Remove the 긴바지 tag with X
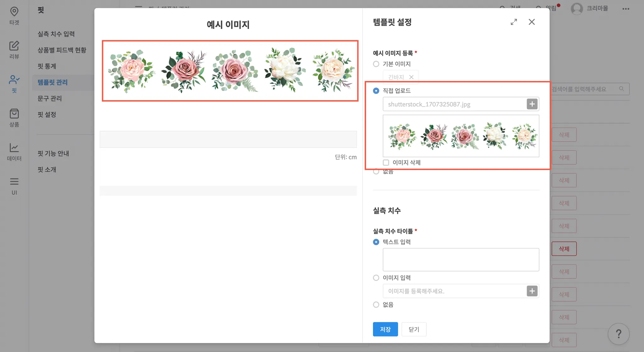The image size is (644, 352). click(411, 77)
